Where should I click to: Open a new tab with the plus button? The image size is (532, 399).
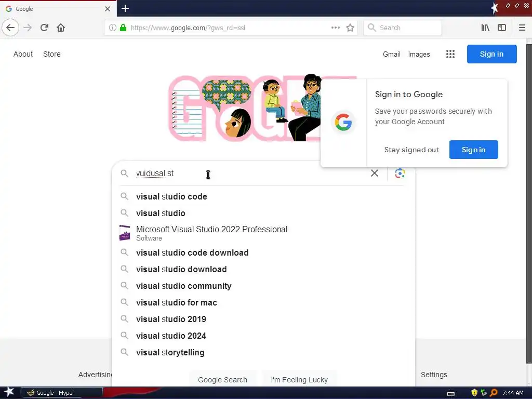tap(125, 8)
